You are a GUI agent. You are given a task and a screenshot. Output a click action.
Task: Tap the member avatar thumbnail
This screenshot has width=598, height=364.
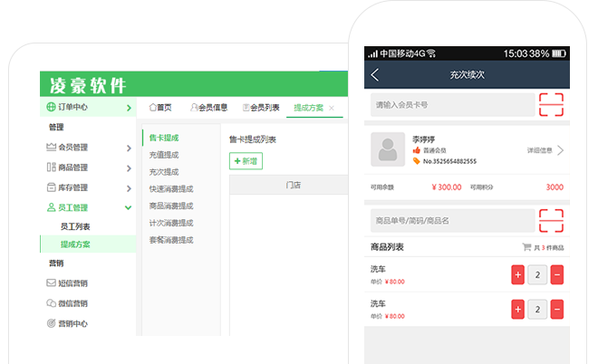388,149
